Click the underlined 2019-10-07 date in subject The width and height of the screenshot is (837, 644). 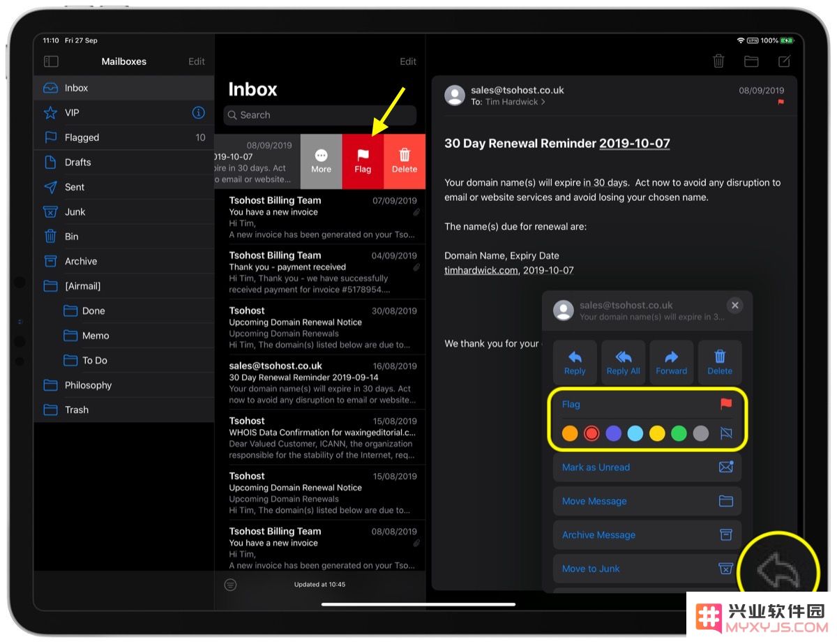(x=635, y=144)
